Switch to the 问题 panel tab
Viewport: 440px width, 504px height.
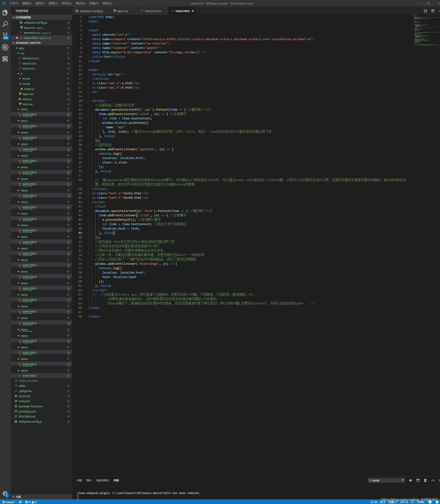[x=79, y=480]
